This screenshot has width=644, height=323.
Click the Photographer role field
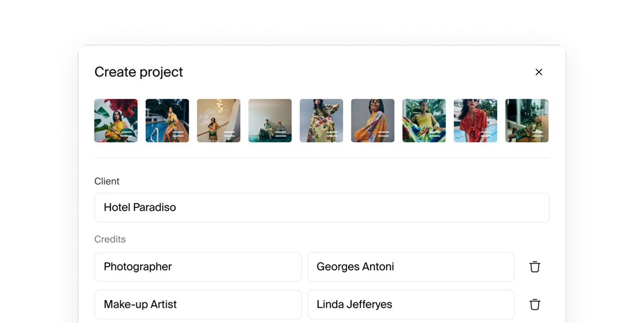tap(198, 267)
